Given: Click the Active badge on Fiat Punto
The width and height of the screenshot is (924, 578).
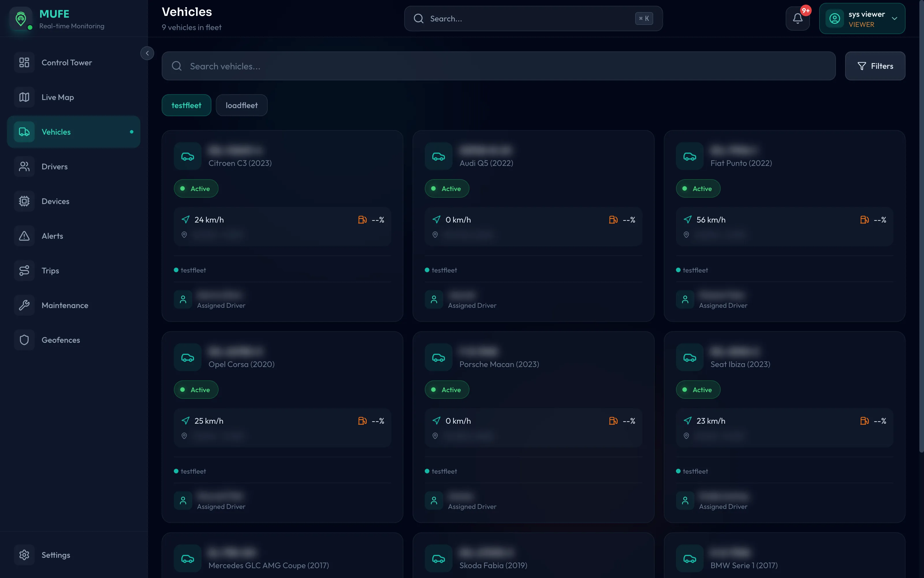Looking at the screenshot, I should pyautogui.click(x=698, y=188).
